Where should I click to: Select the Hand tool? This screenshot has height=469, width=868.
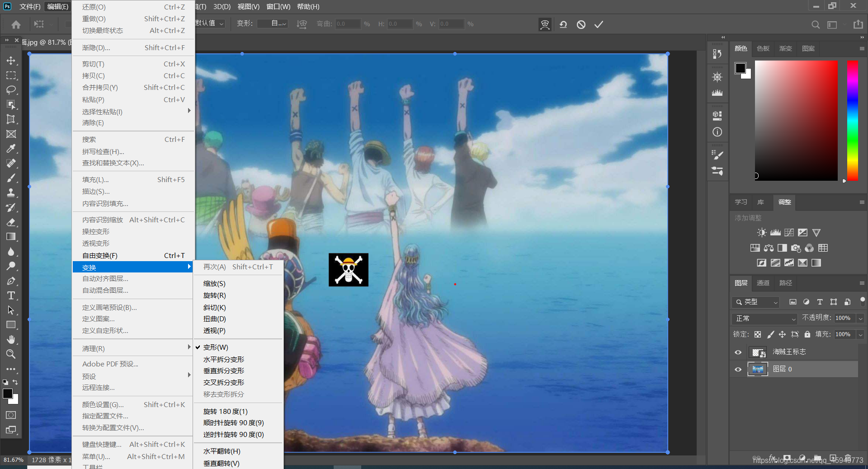click(11, 339)
